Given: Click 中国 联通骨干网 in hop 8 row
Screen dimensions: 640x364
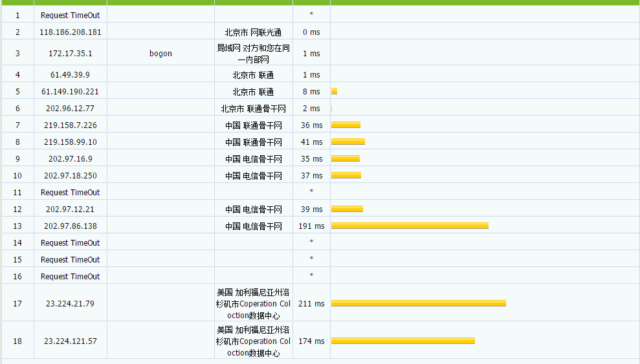Looking at the screenshot, I should [x=253, y=142].
